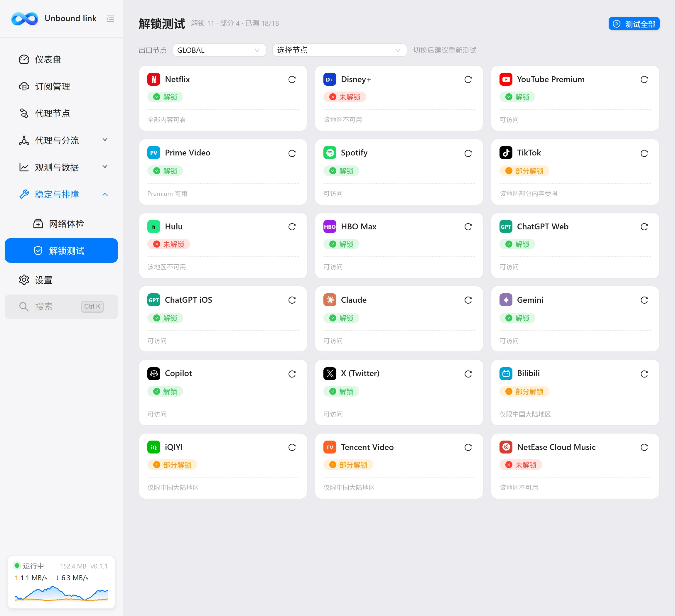Refresh the iQIYI test result

pyautogui.click(x=292, y=447)
